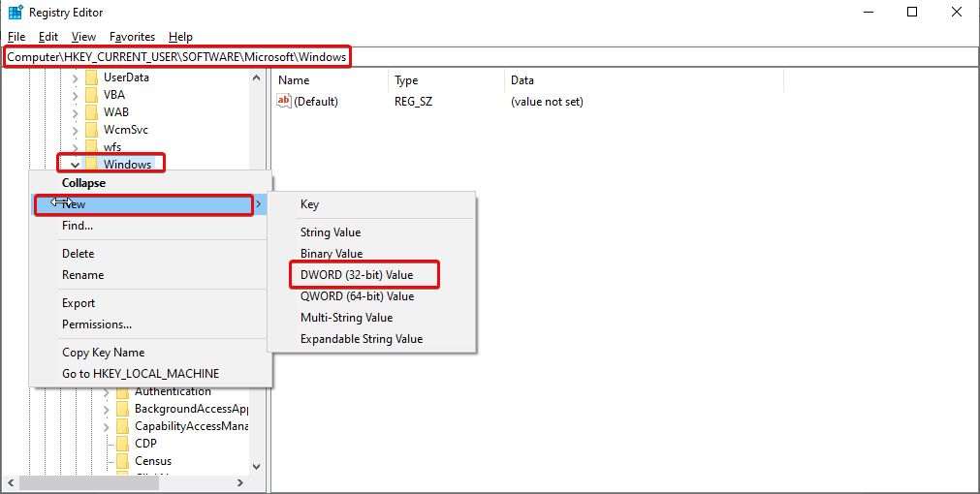Select the BackgroundAccessApp folder icon
This screenshot has width=980, height=494.
click(123, 409)
